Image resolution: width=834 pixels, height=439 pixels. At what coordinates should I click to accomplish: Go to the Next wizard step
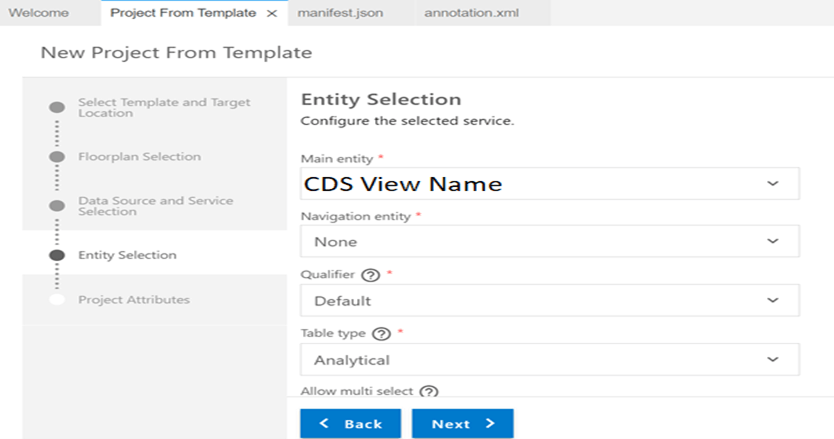[x=463, y=424]
